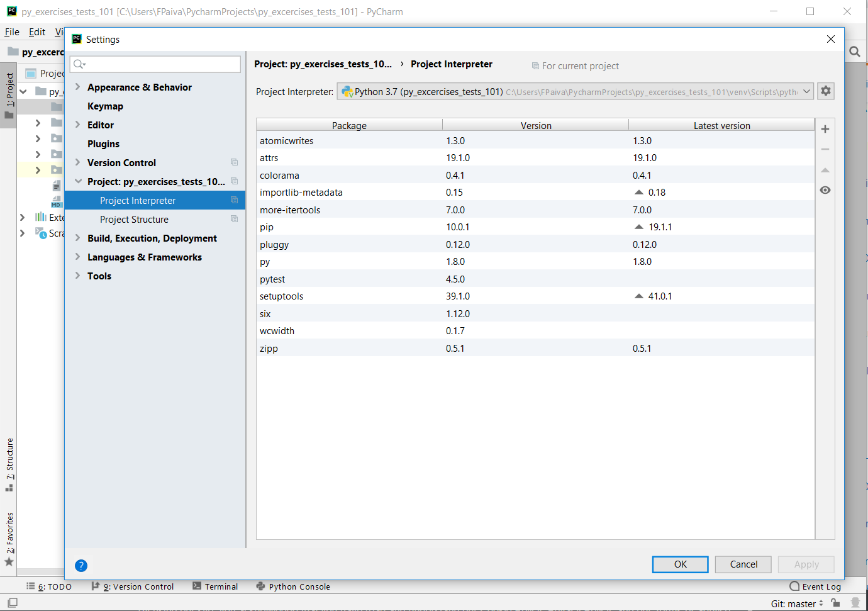Click Cancel button in Settings
Screen dimensions: 868x611
coord(743,564)
